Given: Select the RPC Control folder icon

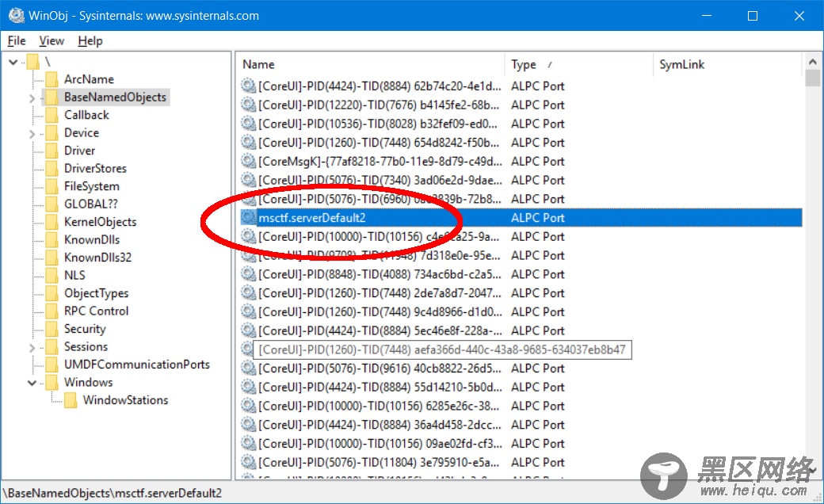Looking at the screenshot, I should click(51, 311).
